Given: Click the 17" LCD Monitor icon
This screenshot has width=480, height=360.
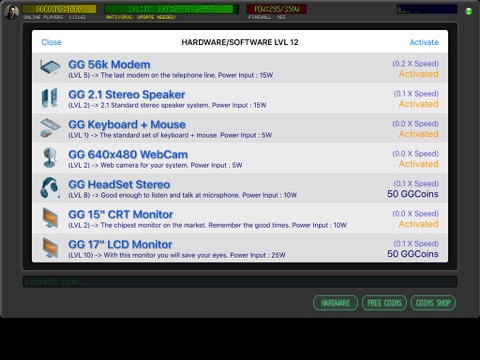Looking at the screenshot, I should tap(50, 248).
